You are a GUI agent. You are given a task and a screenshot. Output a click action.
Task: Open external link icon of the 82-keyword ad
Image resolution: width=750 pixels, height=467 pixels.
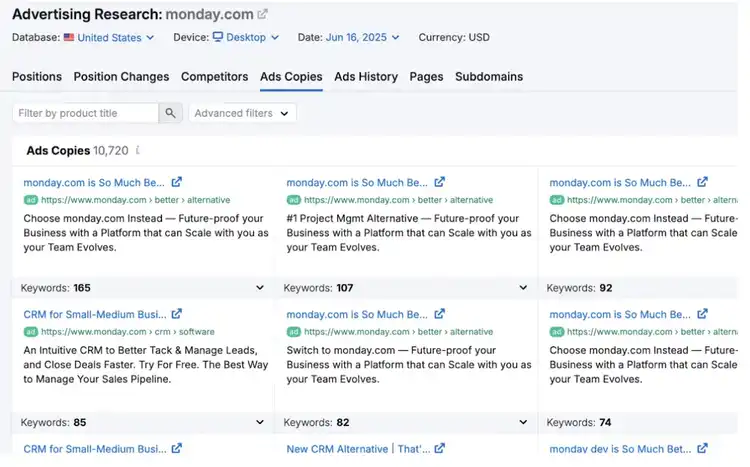pos(440,314)
